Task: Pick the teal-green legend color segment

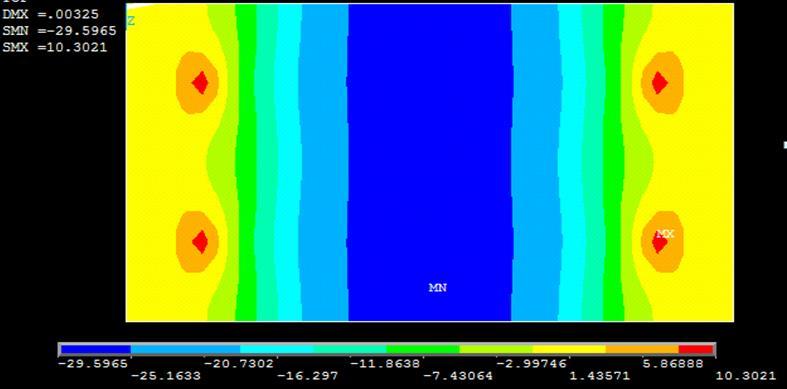Action: [350, 349]
